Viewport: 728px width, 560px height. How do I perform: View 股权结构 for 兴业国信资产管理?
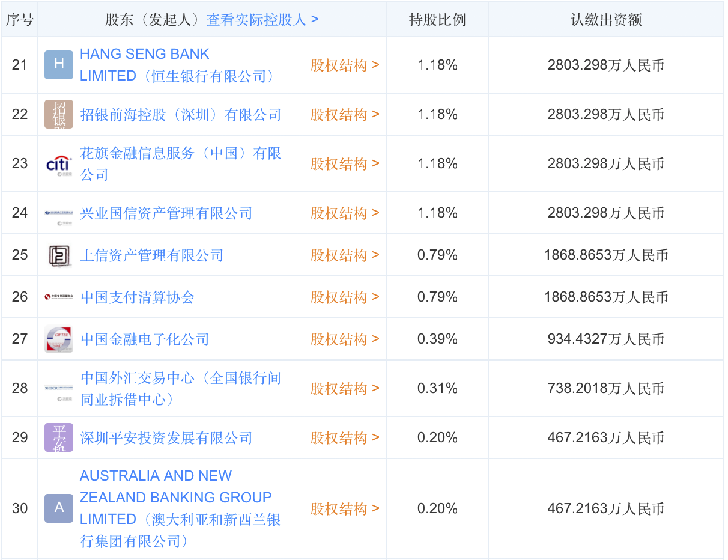point(345,213)
